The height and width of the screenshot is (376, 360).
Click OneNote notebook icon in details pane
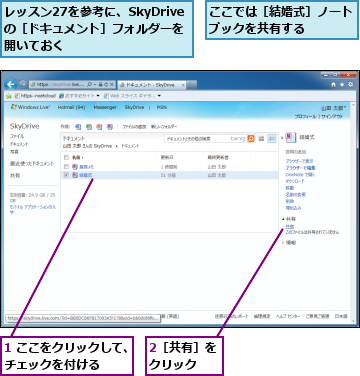click(290, 137)
